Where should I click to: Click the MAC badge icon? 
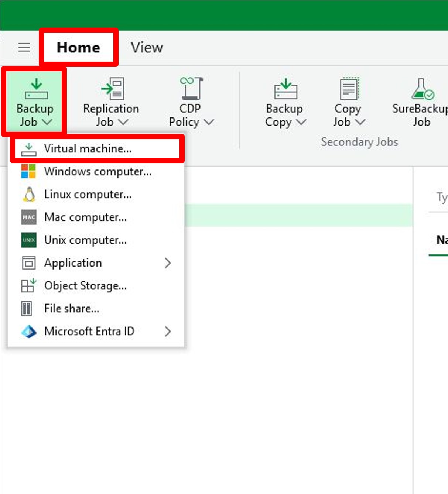[x=28, y=217]
